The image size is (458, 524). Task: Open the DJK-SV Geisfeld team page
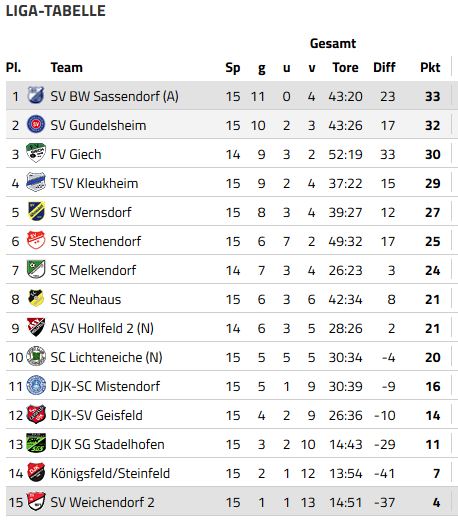pos(97,415)
